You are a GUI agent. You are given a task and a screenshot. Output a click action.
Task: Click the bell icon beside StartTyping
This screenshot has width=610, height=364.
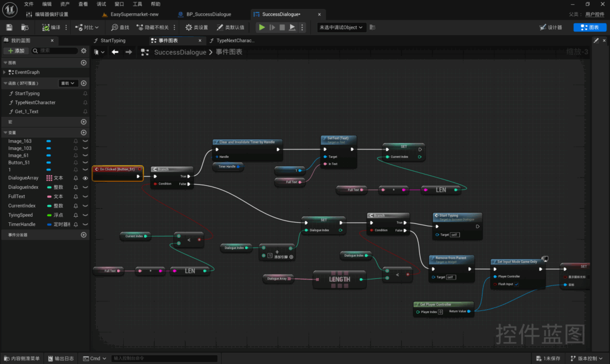click(85, 94)
